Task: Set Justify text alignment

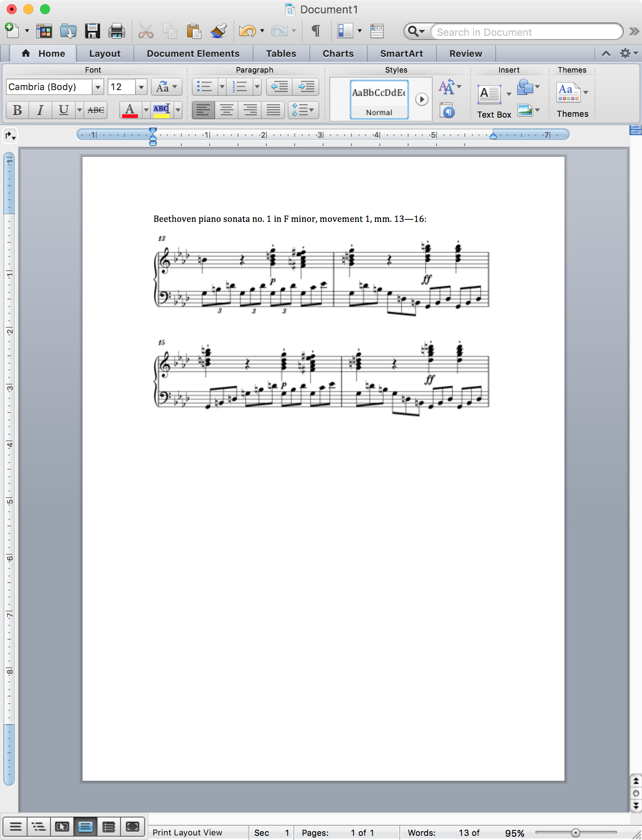Action: pyautogui.click(x=273, y=110)
